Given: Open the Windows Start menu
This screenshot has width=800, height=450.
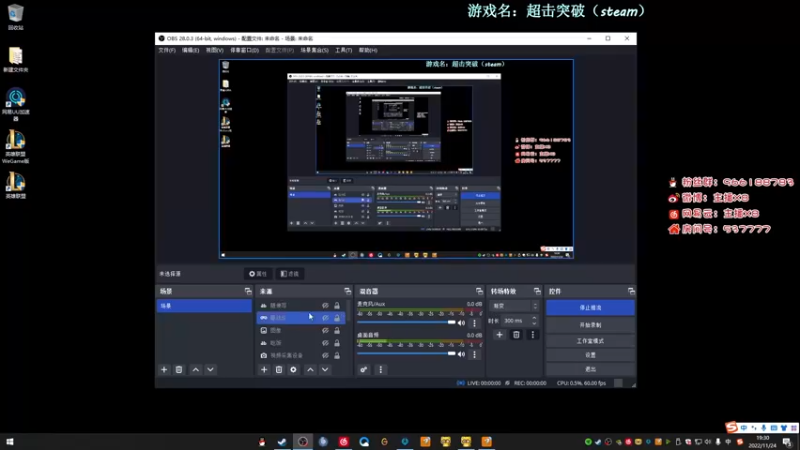Looking at the screenshot, I should click(10, 441).
